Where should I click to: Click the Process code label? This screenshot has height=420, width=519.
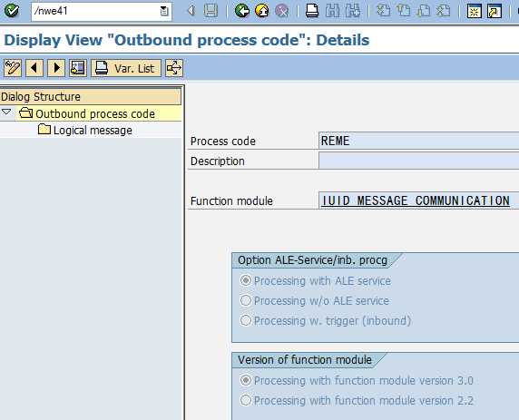coord(223,142)
